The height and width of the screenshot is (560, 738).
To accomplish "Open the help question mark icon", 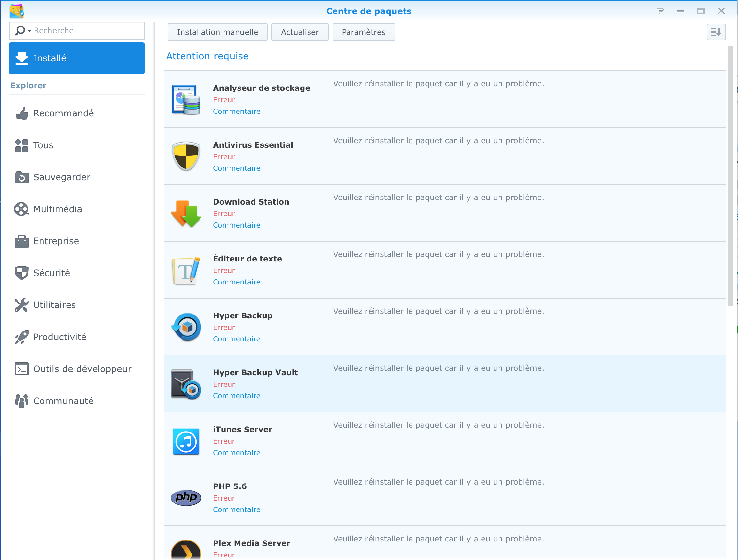I will click(660, 11).
